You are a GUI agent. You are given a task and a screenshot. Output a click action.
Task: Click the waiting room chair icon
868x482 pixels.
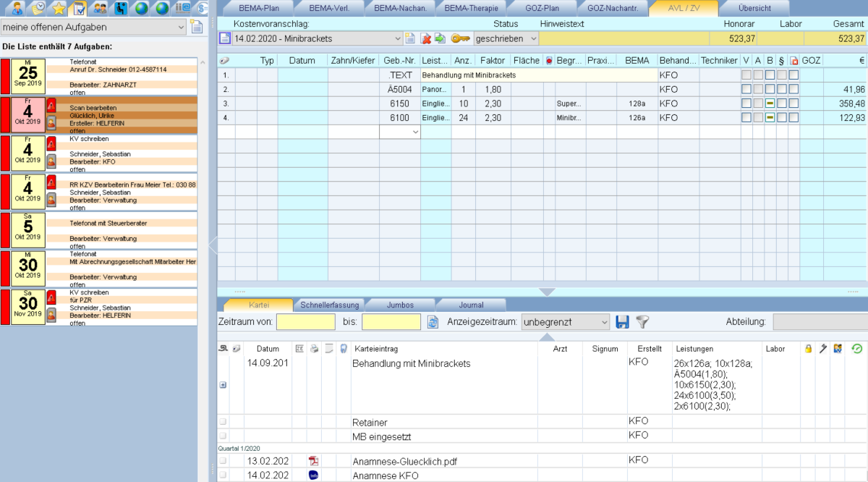pos(121,9)
